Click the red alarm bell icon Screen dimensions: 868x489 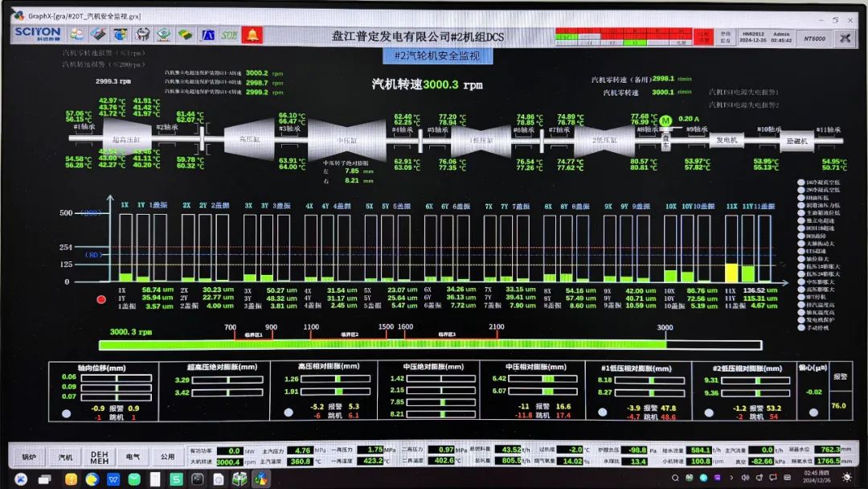pyautogui.click(x=253, y=35)
